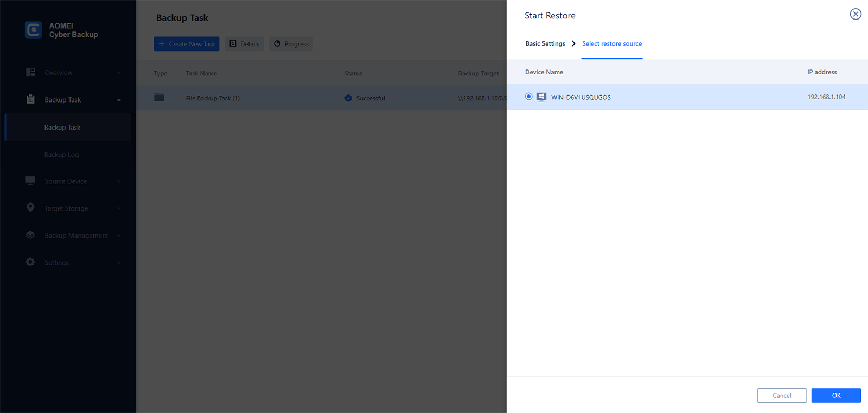Click the folder type icon for File Backup Task (1)
Image resolution: width=868 pixels, height=413 pixels.
coord(159,98)
